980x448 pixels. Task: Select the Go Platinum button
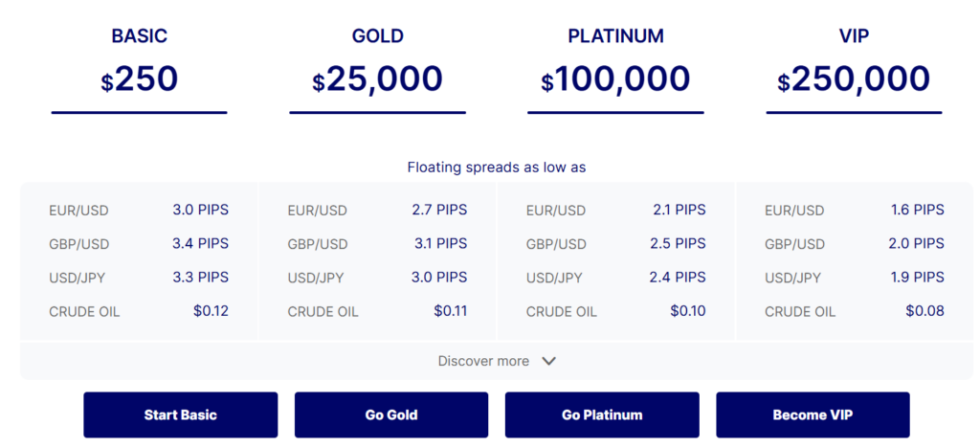pos(602,415)
